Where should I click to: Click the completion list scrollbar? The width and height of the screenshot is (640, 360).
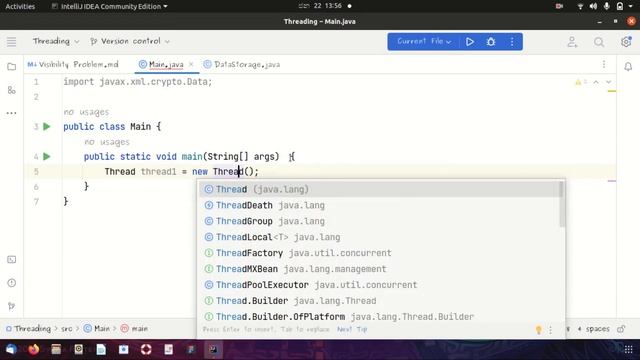pyautogui.click(x=562, y=204)
